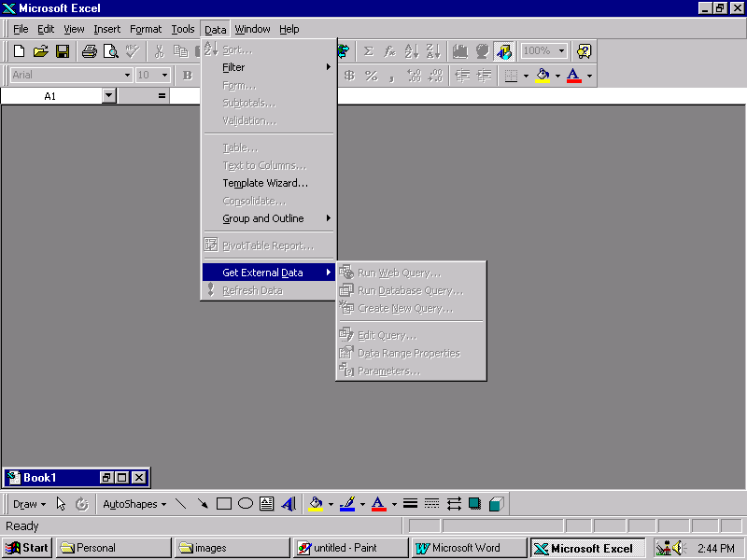Click the Copy icon
The image size is (747, 560).
click(180, 51)
